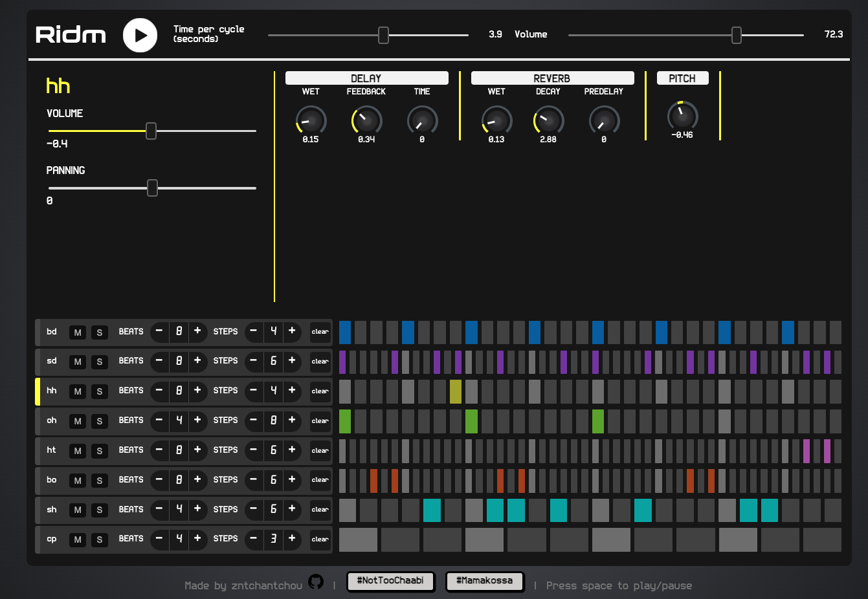The image size is (868, 599).
Task: Load the #Mamakossa preset
Action: click(x=484, y=581)
